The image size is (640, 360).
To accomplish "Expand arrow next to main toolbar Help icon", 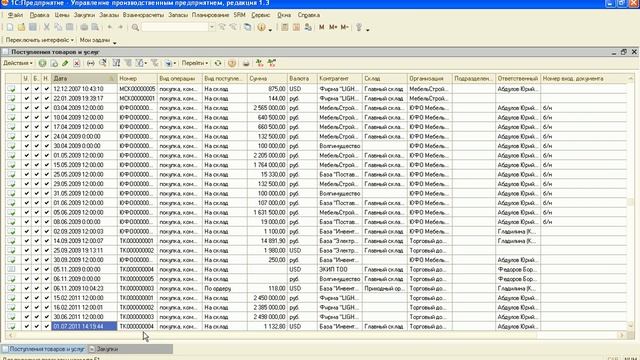I will 270,29.
